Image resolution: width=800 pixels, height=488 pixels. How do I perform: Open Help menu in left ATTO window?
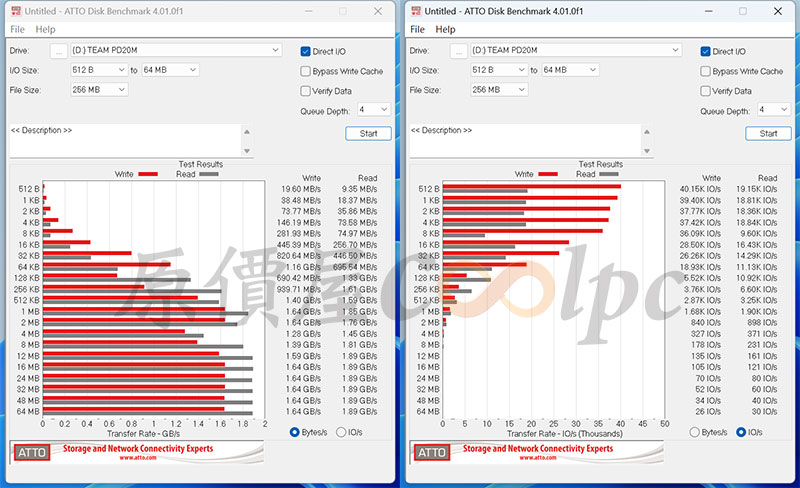(x=45, y=29)
